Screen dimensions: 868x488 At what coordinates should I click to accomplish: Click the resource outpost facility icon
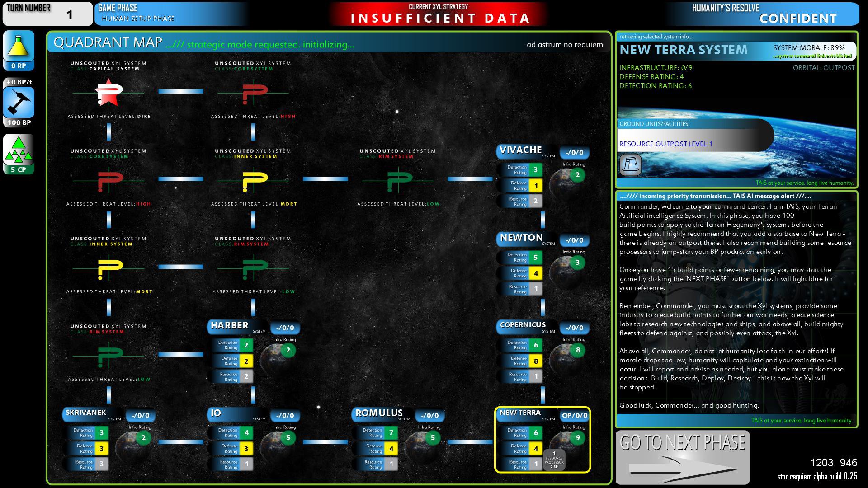[630, 164]
